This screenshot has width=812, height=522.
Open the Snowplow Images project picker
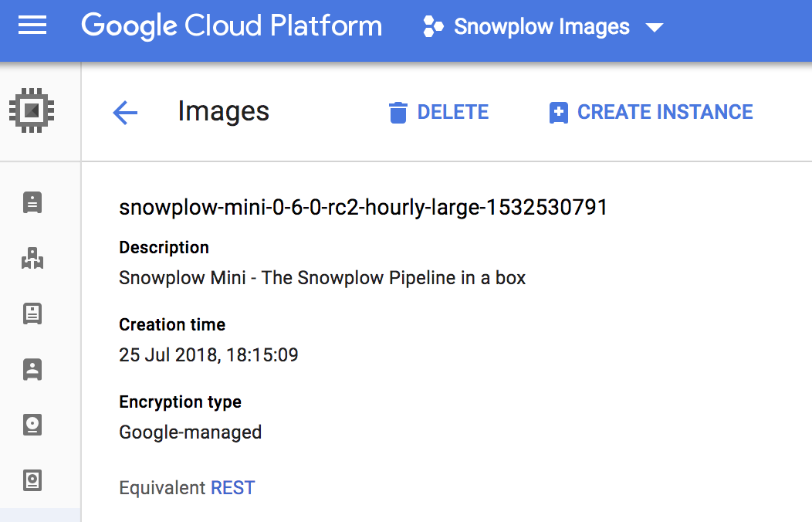coord(541,27)
